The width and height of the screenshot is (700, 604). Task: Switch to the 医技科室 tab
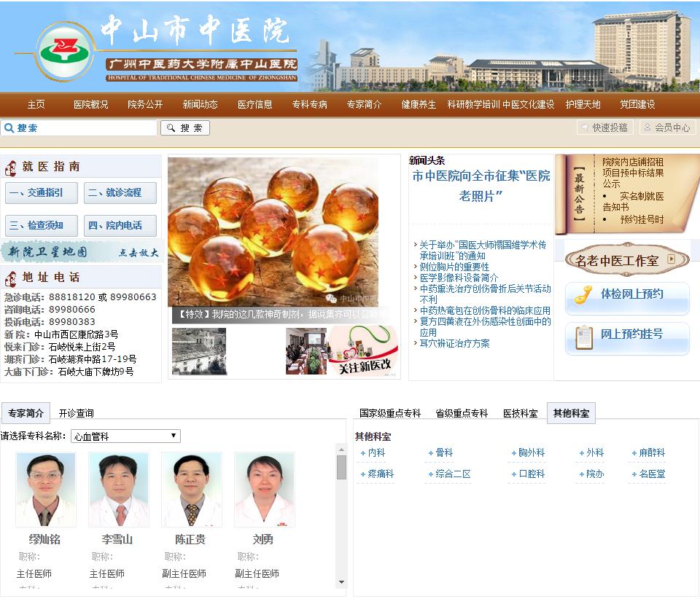click(x=520, y=413)
